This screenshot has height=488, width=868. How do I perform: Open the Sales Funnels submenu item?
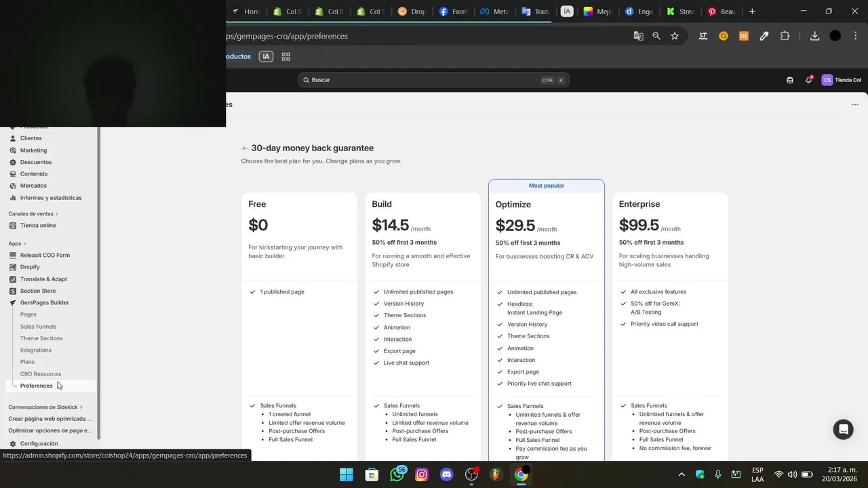(x=39, y=327)
